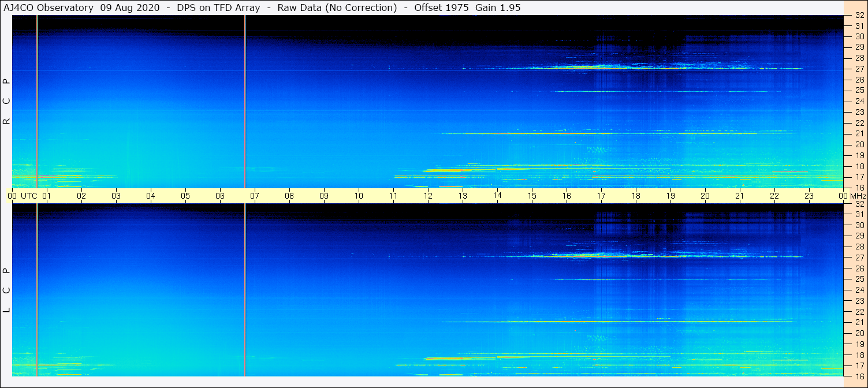Select hour 09 on the time axis
The image size is (868, 388).
324,196
